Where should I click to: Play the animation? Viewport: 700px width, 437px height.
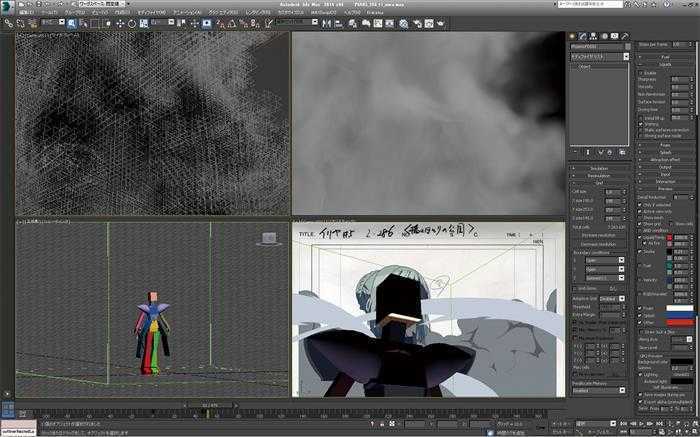[x=642, y=423]
